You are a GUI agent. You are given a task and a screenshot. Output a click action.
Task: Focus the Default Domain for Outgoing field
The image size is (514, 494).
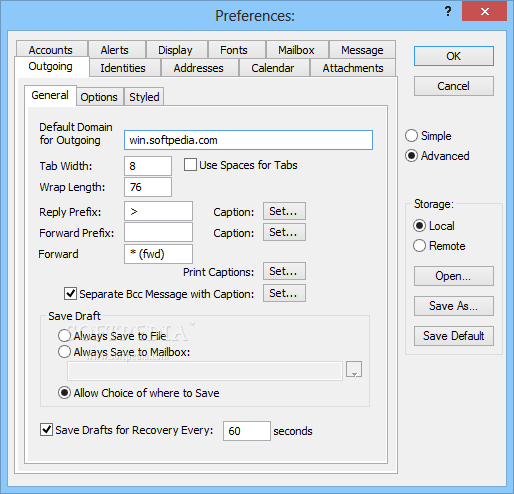coord(248,140)
